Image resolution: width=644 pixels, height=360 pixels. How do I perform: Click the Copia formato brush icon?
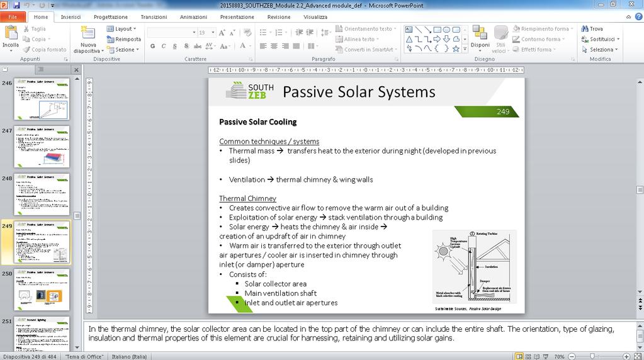(26, 49)
